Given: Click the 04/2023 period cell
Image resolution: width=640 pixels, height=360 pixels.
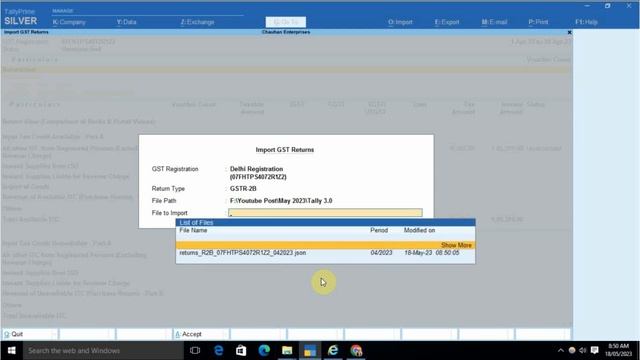Looking at the screenshot, I should tap(381, 253).
